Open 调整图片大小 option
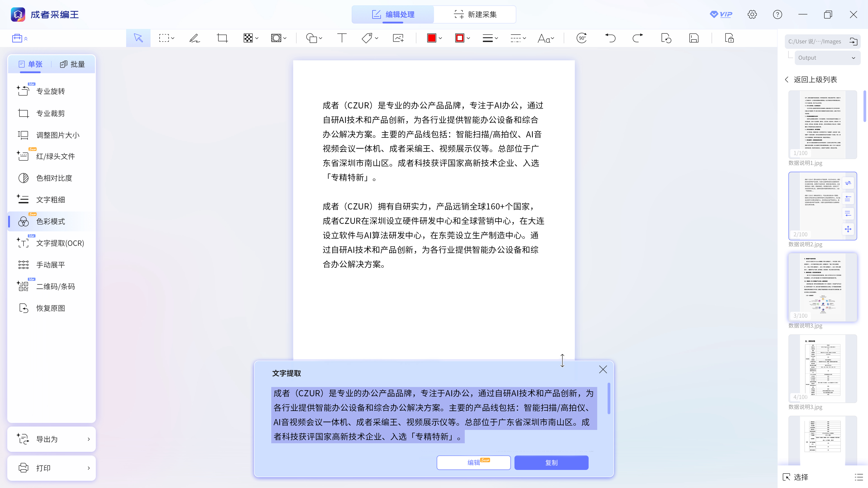 coord(52,135)
